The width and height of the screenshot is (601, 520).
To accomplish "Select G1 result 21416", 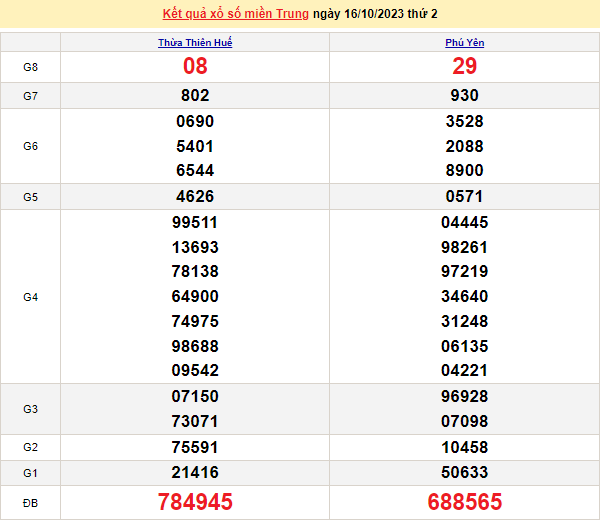I will pyautogui.click(x=195, y=472).
